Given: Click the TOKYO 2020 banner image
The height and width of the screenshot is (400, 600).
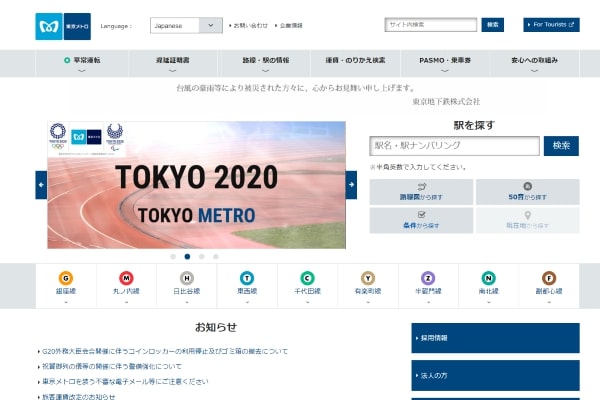Looking at the screenshot, I should pyautogui.click(x=196, y=185).
